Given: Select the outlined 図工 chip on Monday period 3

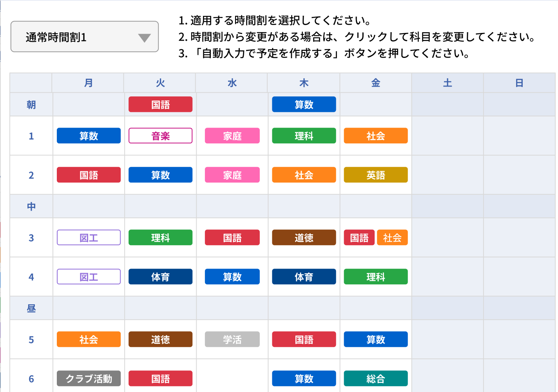Looking at the screenshot, I should [89, 238].
